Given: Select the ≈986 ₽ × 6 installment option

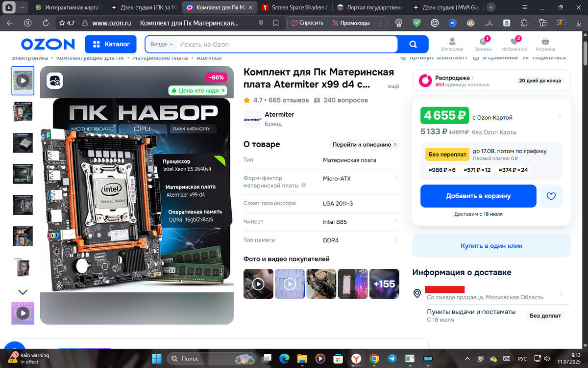Looking at the screenshot, I should tap(441, 170).
